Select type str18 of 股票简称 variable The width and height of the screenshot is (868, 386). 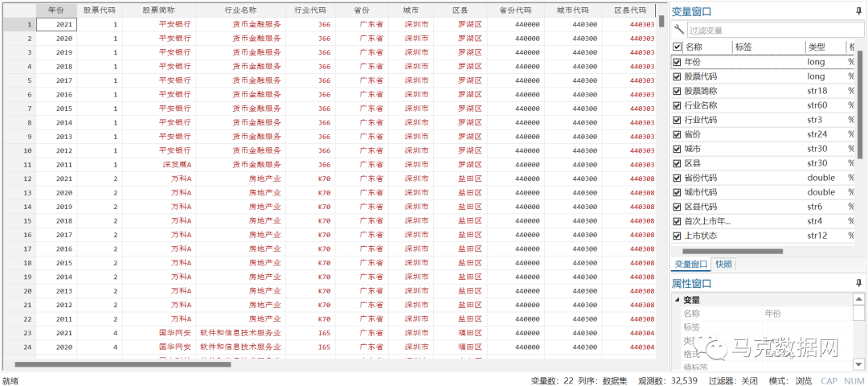point(817,91)
